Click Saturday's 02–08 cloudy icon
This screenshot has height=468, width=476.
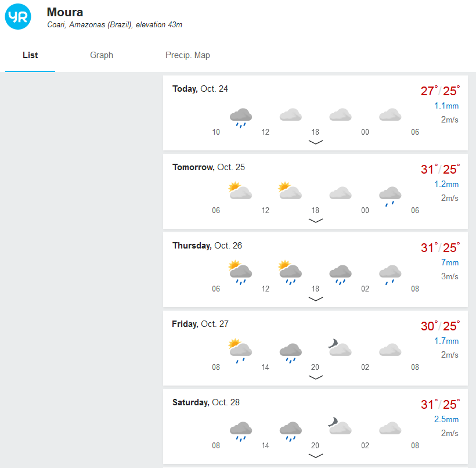click(x=390, y=428)
